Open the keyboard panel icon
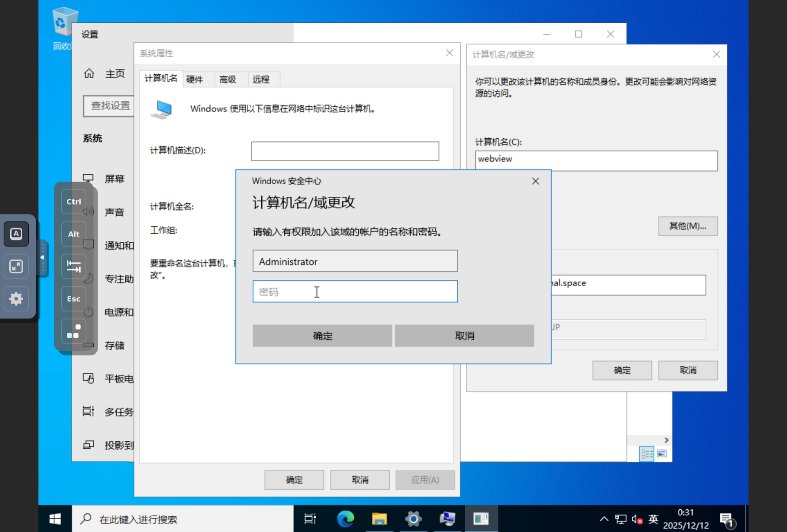This screenshot has height=532, width=787. point(16,234)
